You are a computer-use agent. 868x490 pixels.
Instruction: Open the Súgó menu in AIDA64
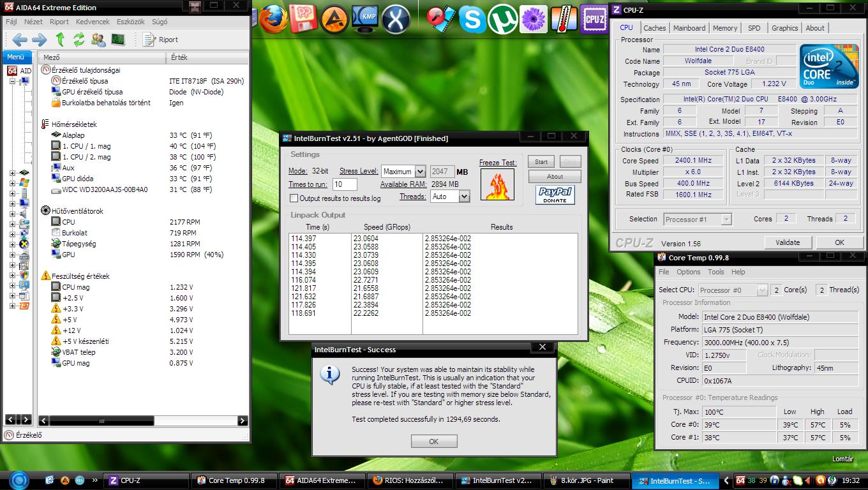tap(160, 22)
